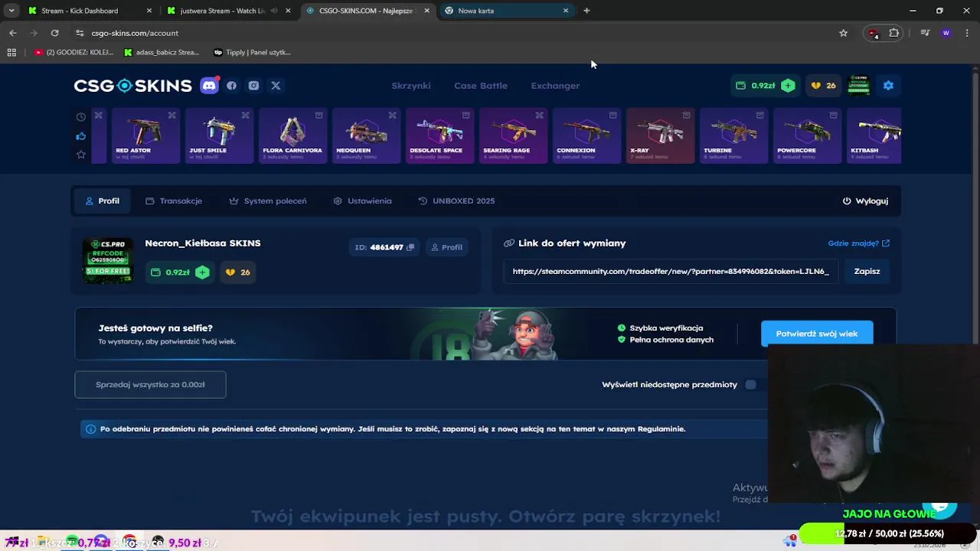Go to Case Battle section
The width and height of the screenshot is (980, 551).
tap(481, 86)
